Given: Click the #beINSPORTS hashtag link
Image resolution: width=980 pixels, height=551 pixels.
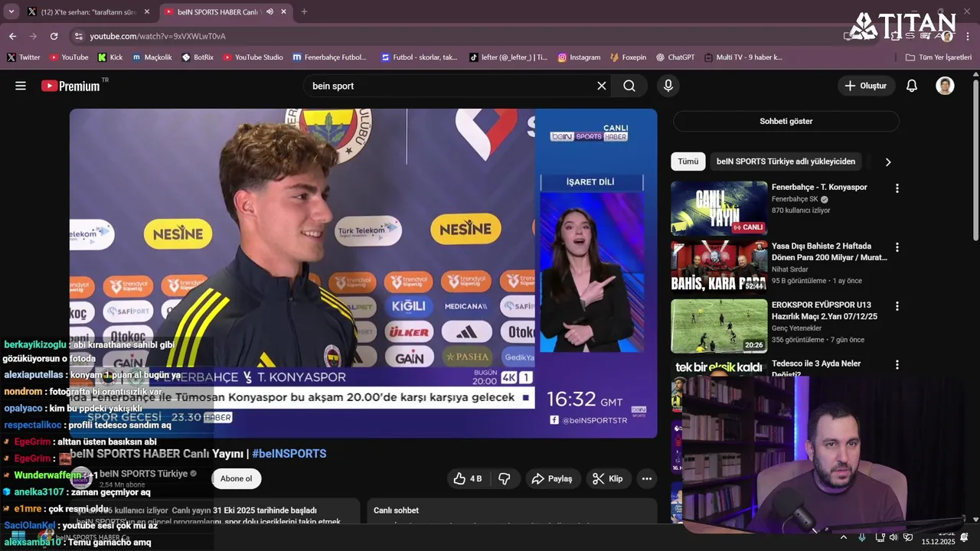Looking at the screenshot, I should 289,454.
